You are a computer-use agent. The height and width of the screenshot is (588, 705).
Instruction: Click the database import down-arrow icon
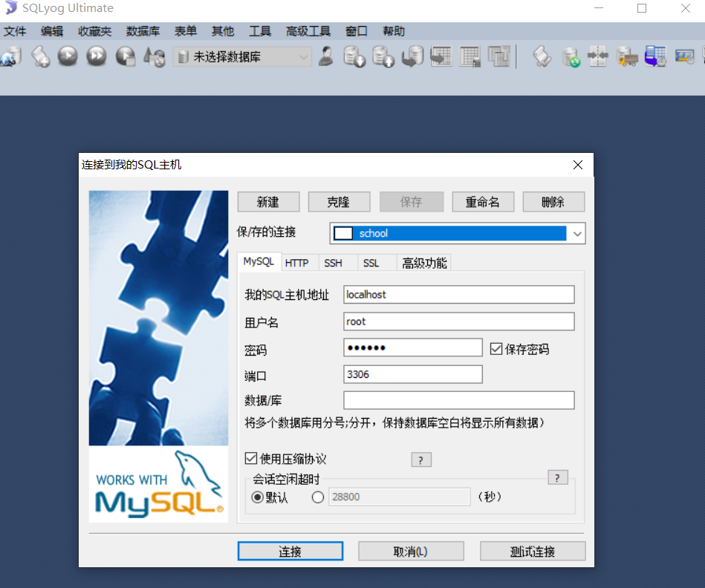click(x=354, y=56)
